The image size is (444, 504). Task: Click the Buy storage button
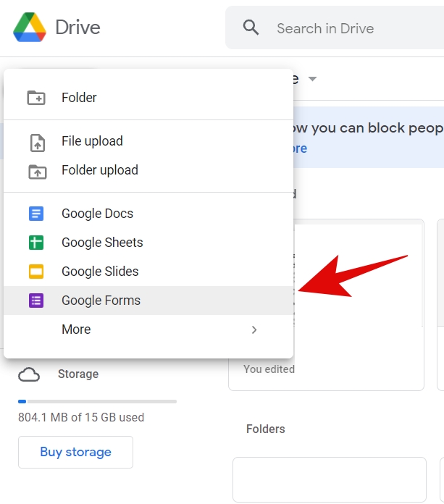75,452
